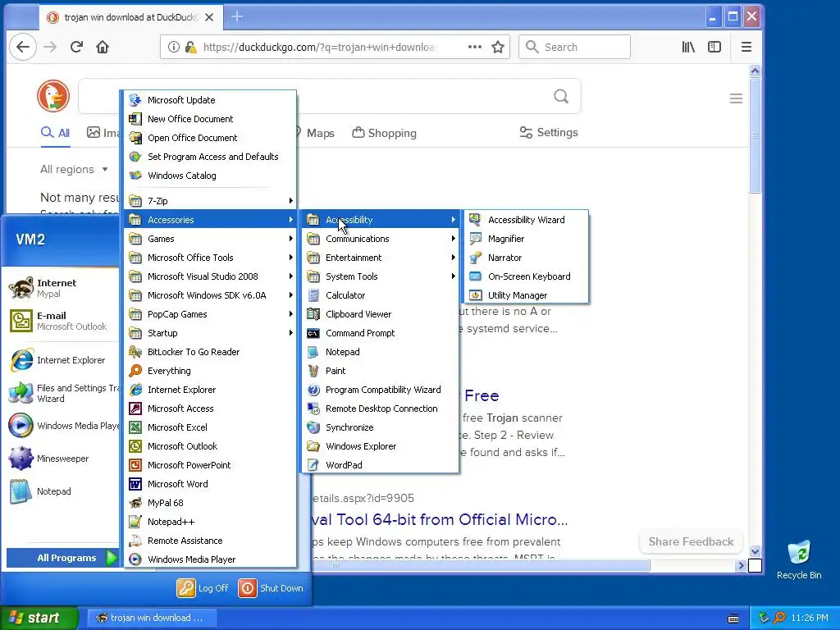Open Remote Desktop Connection
This screenshot has height=630, width=840.
click(380, 409)
